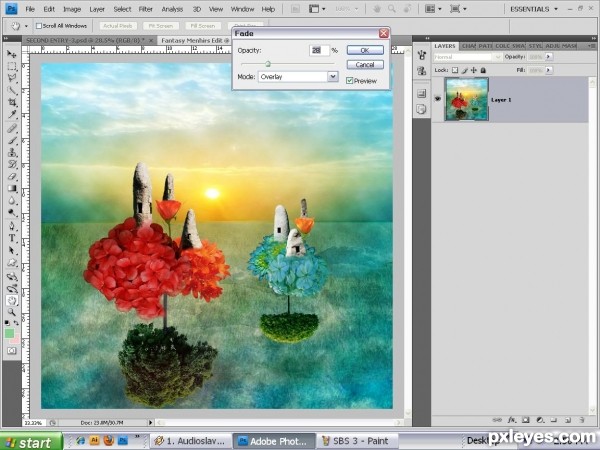
Task: Open the Filter menu
Action: pos(146,9)
